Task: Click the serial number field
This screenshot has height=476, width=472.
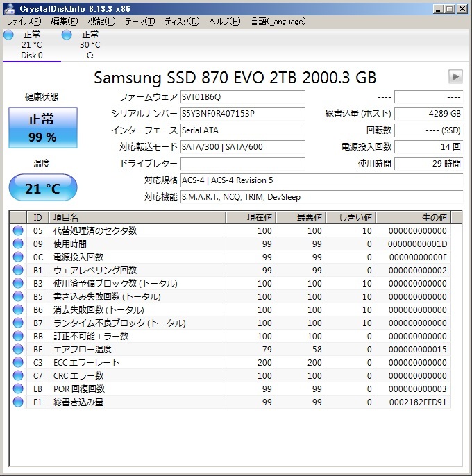Action: 242,114
